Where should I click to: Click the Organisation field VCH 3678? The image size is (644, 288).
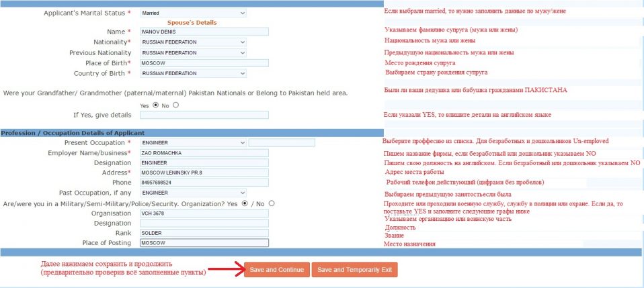[204, 213]
